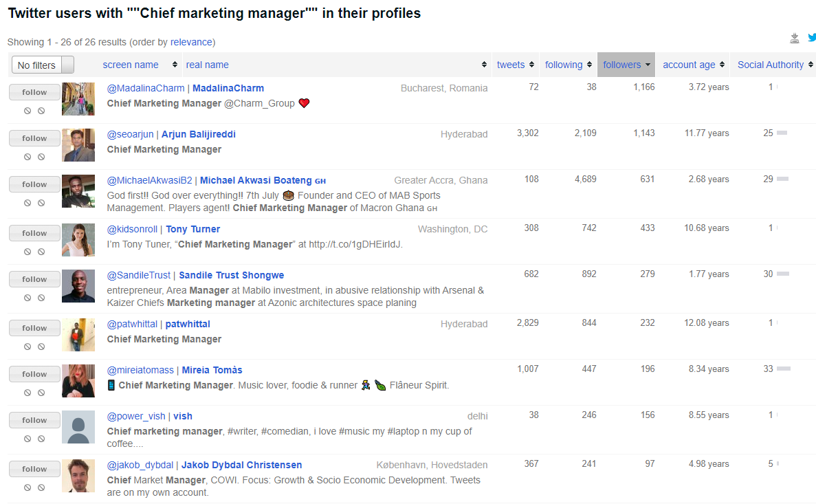Click the followers column sort dropdown arrow
The width and height of the screenshot is (816, 504).
[648, 65]
